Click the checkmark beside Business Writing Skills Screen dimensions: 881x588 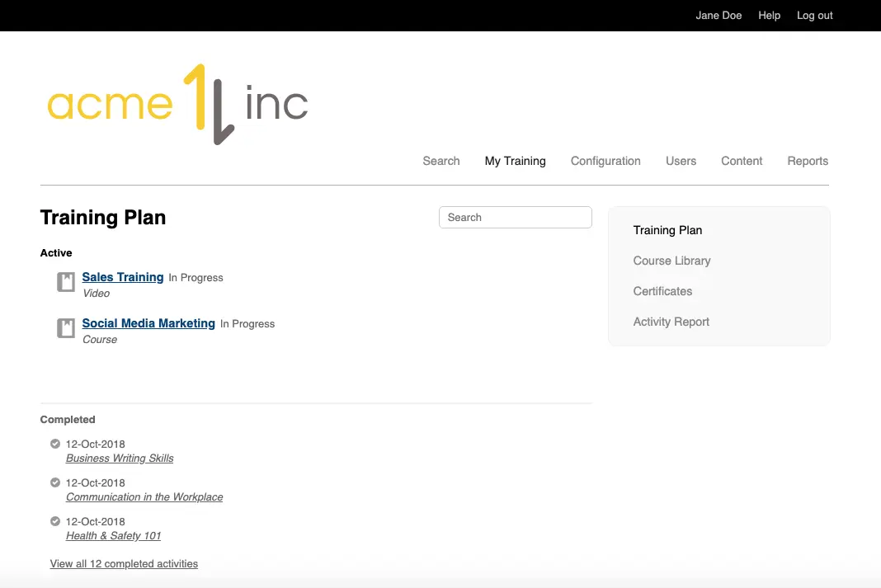click(55, 444)
